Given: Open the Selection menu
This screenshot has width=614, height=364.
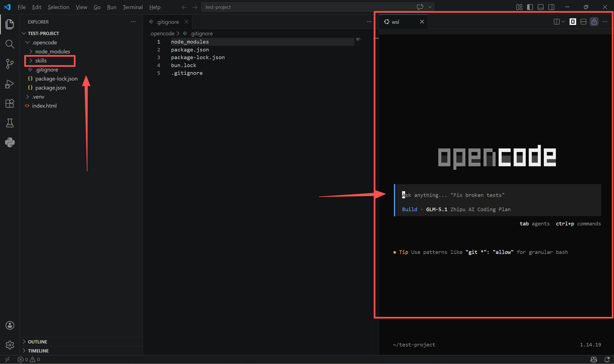Looking at the screenshot, I should pyautogui.click(x=58, y=7).
